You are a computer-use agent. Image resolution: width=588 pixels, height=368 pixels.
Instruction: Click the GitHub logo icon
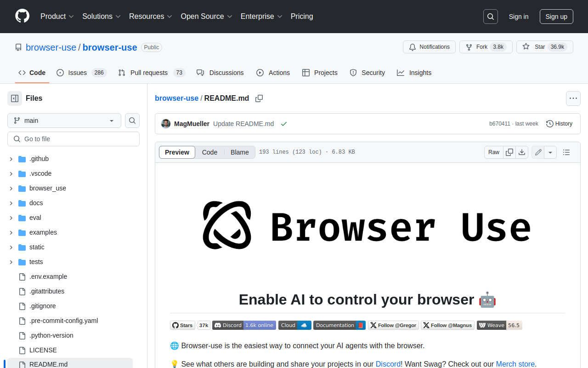pos(22,16)
